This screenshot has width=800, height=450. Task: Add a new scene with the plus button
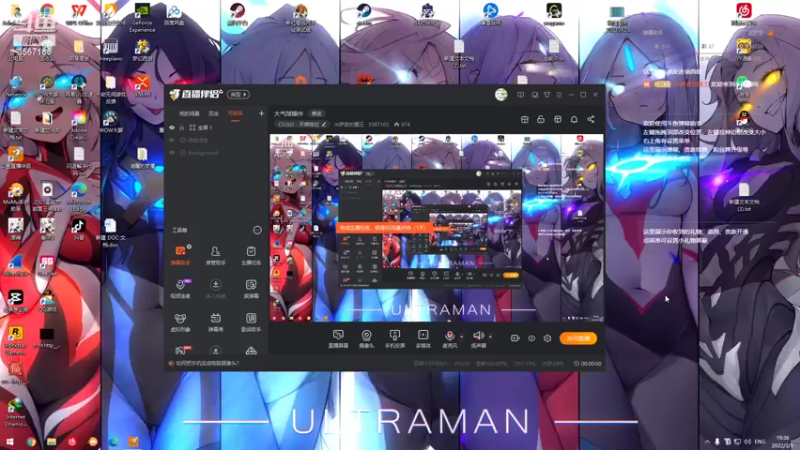coord(261,113)
